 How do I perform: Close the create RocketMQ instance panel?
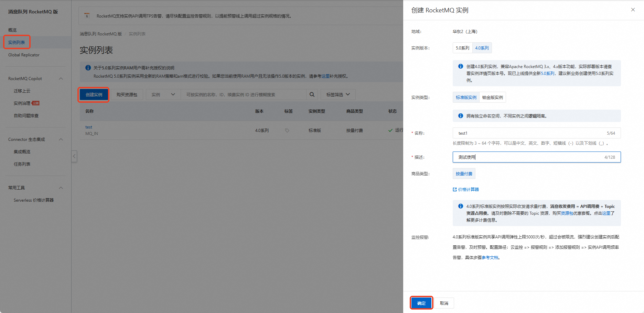tap(633, 10)
